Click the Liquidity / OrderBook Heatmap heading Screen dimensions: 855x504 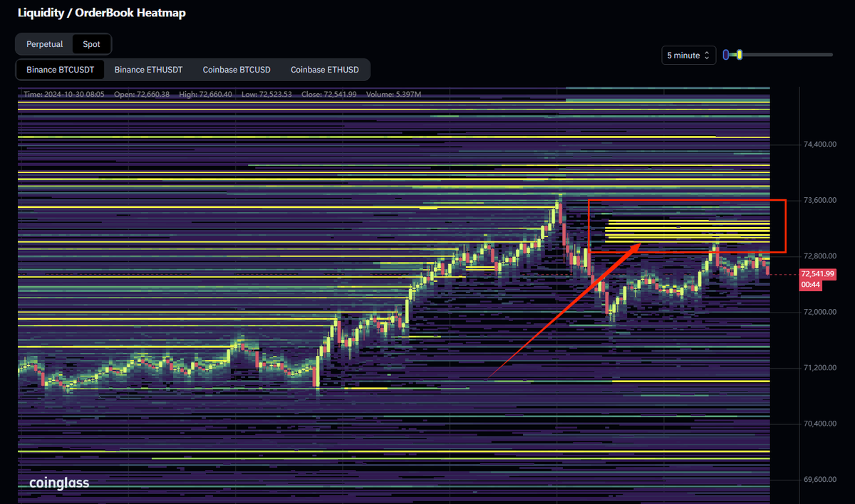click(102, 13)
